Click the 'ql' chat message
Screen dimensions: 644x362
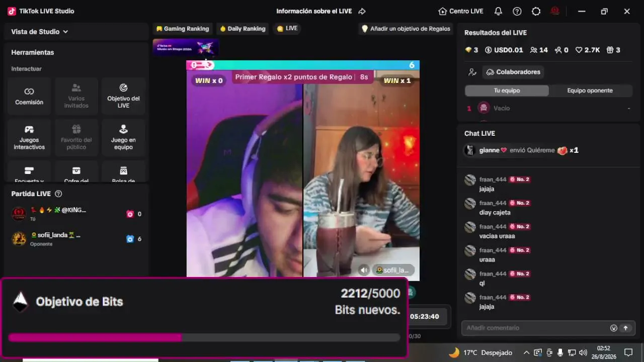click(x=482, y=284)
